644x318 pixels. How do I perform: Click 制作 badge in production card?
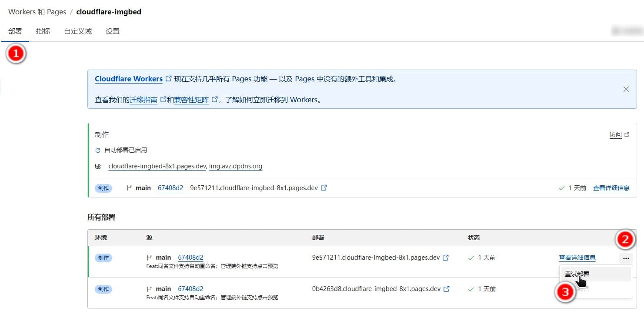click(x=103, y=188)
